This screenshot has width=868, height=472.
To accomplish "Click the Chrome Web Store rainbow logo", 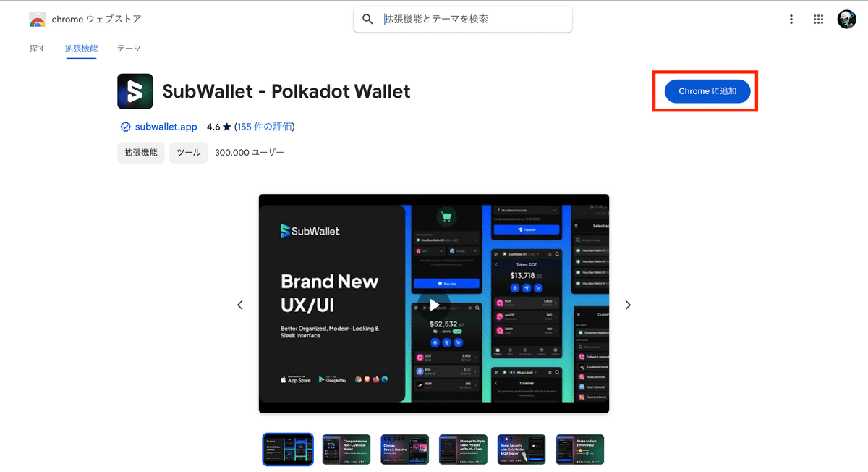I will [38, 20].
